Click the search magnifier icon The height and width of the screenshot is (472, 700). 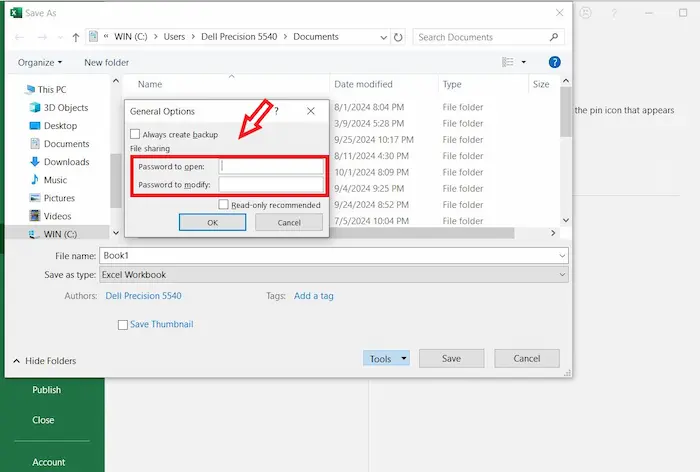[554, 37]
